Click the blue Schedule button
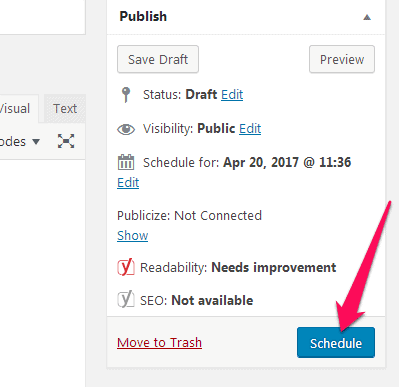Viewport: 399px width, 387px height. (336, 343)
